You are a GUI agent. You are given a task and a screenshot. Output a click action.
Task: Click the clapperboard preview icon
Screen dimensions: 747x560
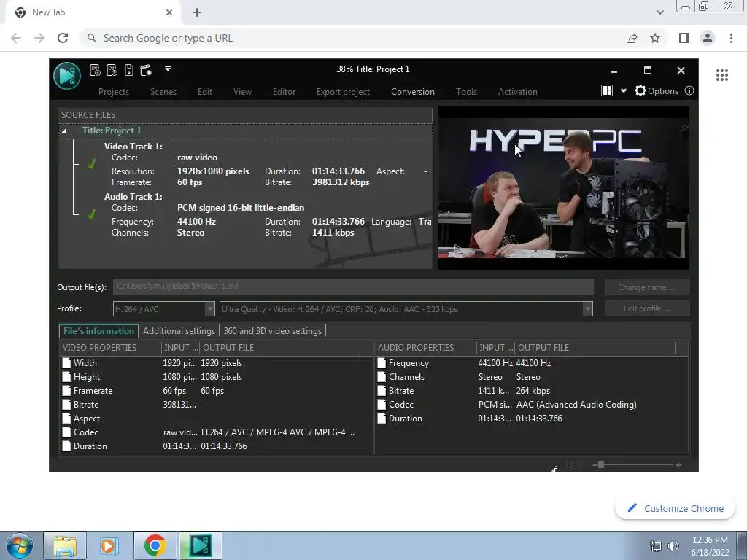pos(146,70)
